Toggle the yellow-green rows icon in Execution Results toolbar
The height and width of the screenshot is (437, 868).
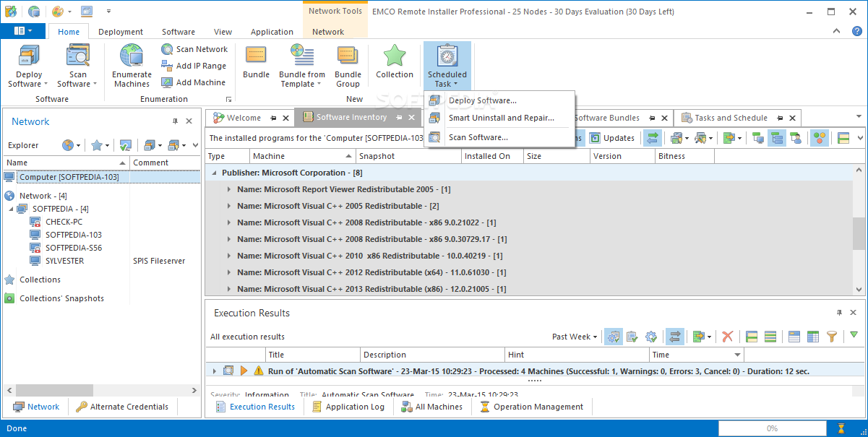coord(770,337)
